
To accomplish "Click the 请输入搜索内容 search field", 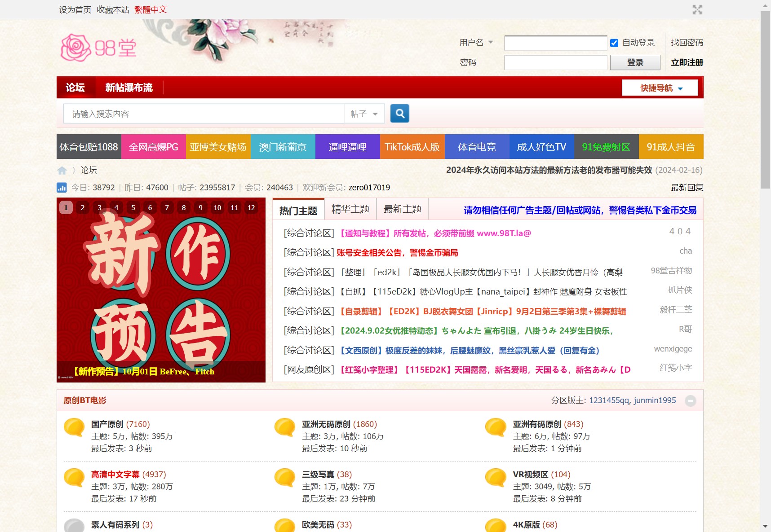I will [203, 114].
